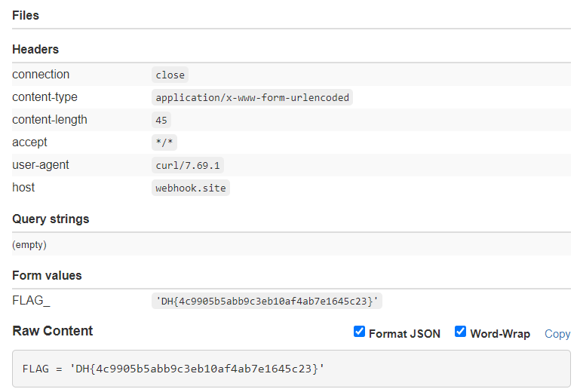This screenshot has height=392, width=580.
Task: Click the raw content text box
Action: (x=291, y=369)
